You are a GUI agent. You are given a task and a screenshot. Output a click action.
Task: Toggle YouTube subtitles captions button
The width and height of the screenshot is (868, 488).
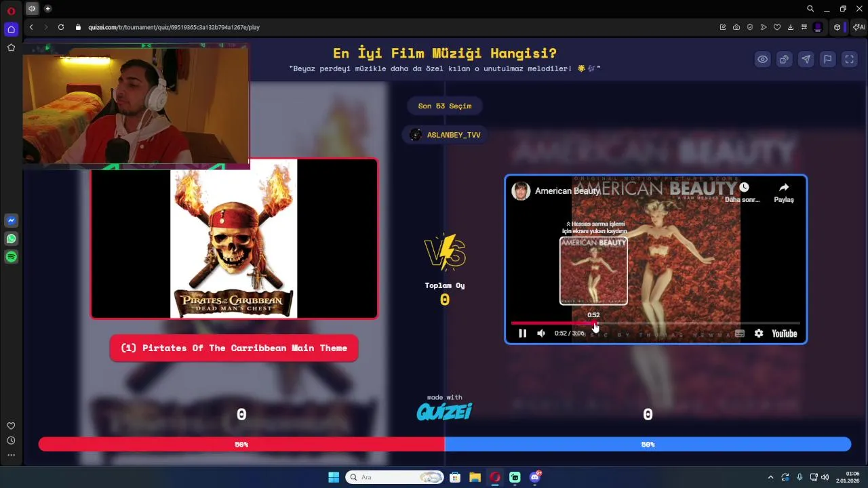coord(740,333)
